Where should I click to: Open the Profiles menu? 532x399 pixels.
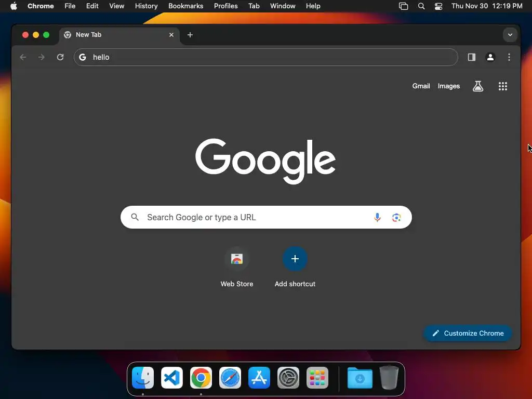(x=225, y=6)
